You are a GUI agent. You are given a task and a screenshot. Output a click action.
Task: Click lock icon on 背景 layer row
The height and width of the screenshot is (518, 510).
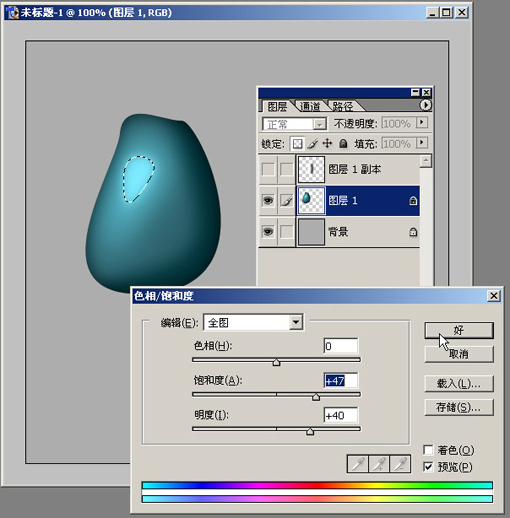[x=413, y=232]
